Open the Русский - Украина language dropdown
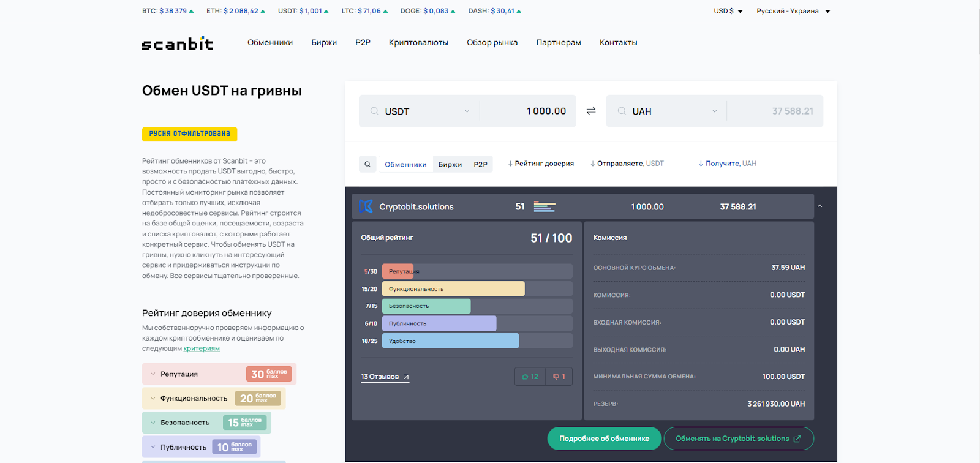Screen dimensions: 980x463 coord(793,11)
